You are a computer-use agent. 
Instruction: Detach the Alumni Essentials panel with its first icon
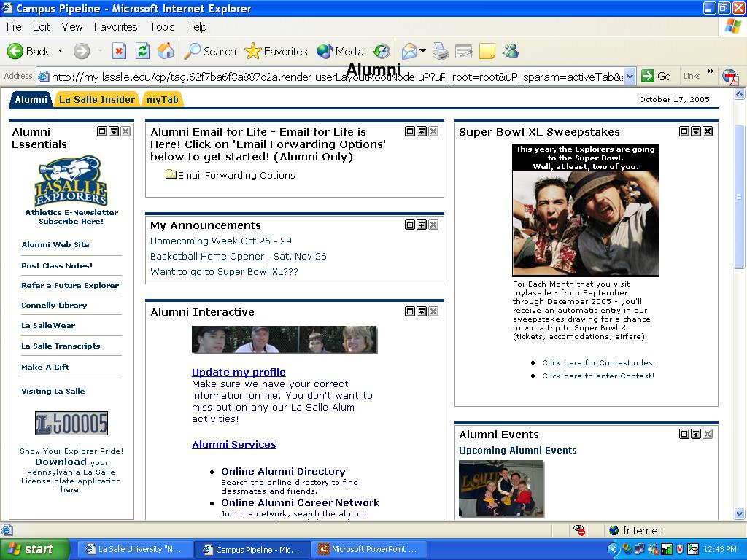(102, 131)
